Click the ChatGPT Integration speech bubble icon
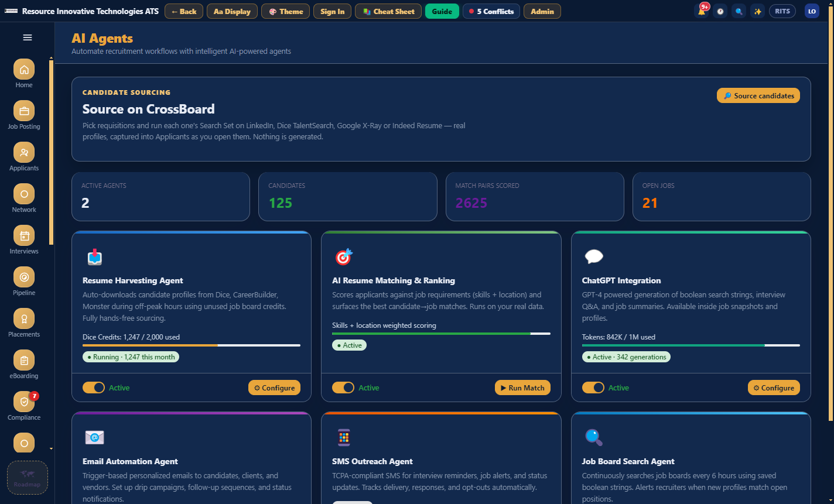Screen dimensions: 834x504 [x=594, y=257]
